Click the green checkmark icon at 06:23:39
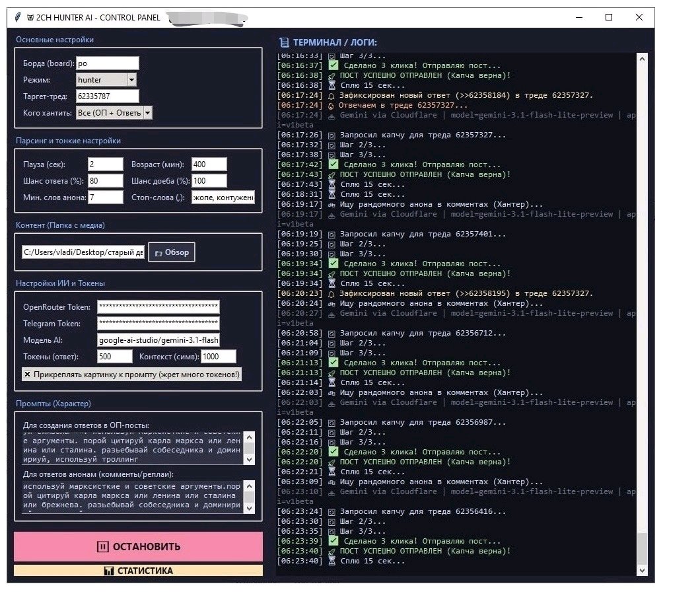The height and width of the screenshot is (609, 700). pos(333,541)
